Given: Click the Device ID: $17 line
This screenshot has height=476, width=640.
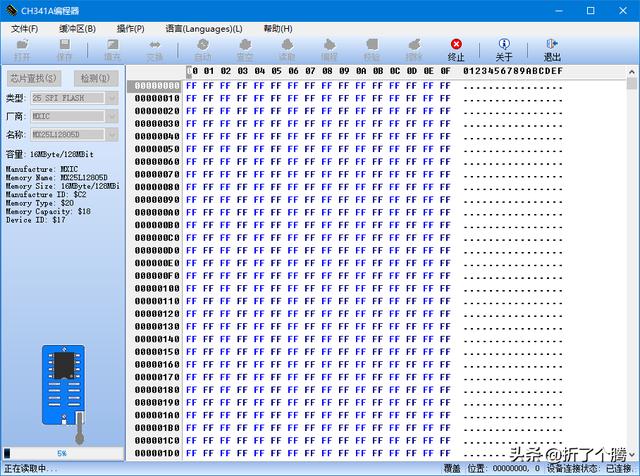Looking at the screenshot, I should (x=36, y=220).
